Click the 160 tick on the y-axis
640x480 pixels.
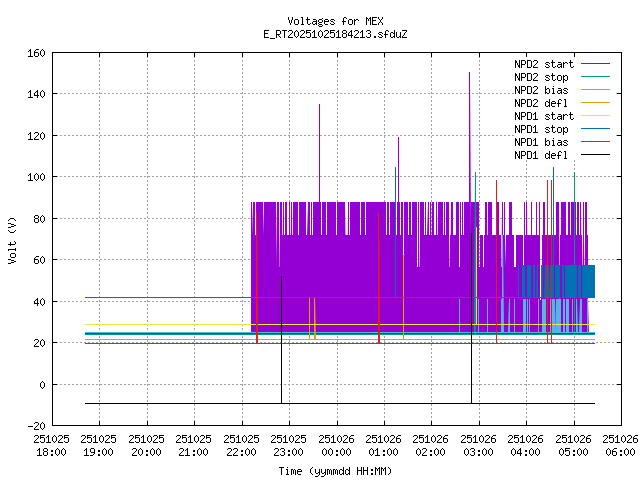(x=34, y=52)
